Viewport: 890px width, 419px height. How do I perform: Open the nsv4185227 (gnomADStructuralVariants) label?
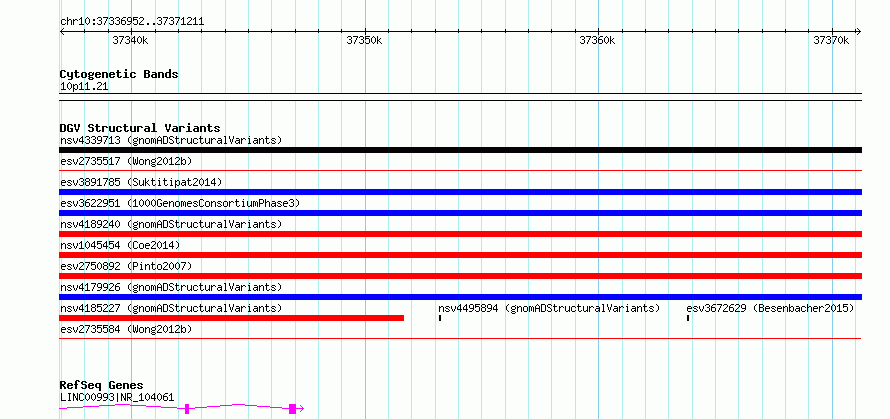pyautogui.click(x=171, y=308)
